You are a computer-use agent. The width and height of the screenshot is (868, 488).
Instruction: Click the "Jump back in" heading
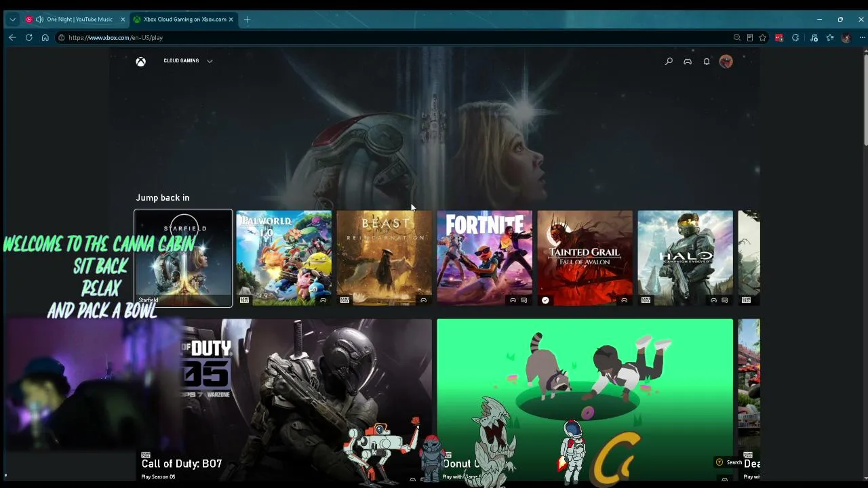(163, 198)
